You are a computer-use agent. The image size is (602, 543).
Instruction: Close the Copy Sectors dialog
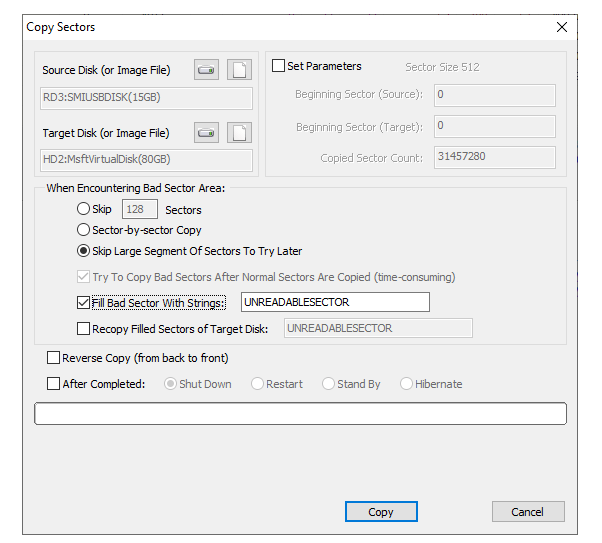[562, 27]
